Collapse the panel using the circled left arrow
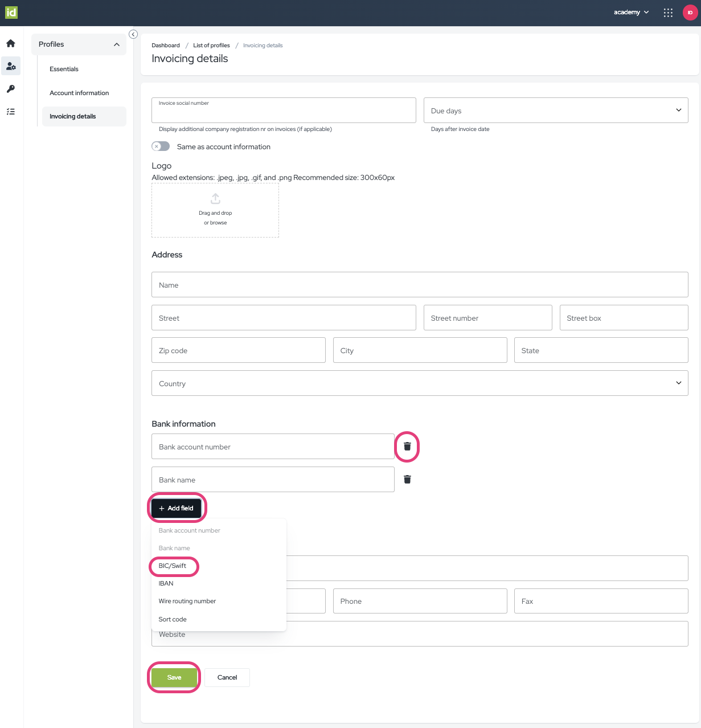The height and width of the screenshot is (728, 701). (x=133, y=34)
